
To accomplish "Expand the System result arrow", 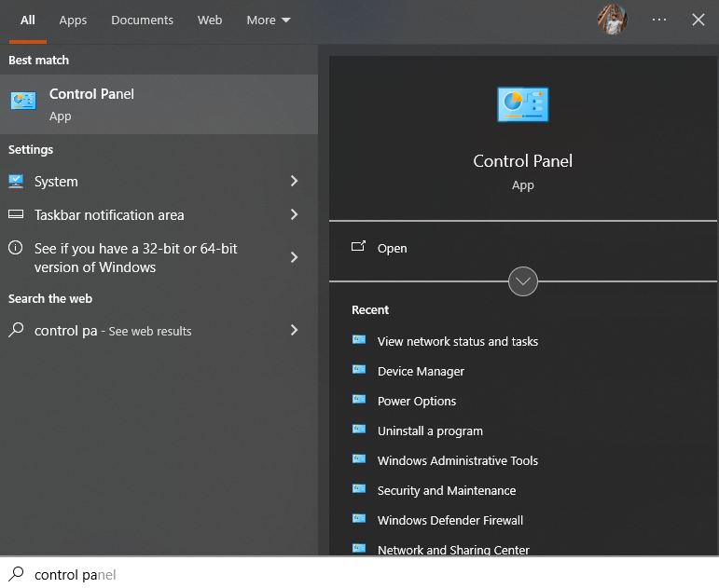I will pos(295,181).
